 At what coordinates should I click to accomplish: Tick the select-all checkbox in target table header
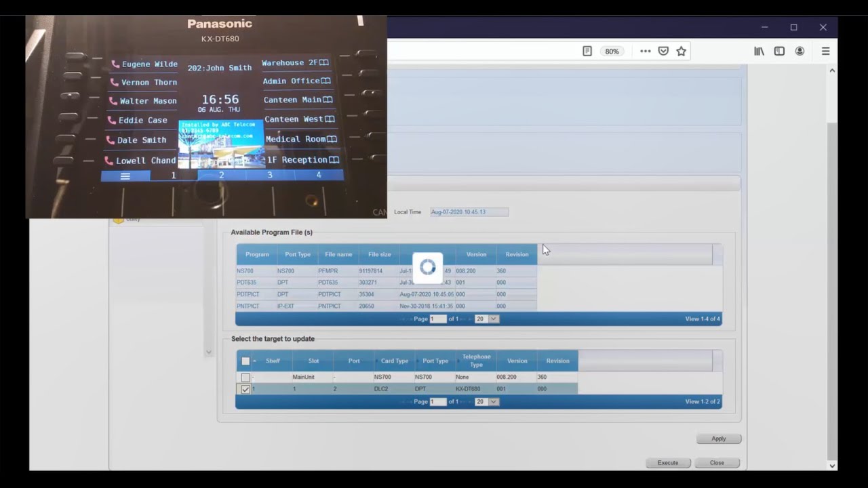[245, 361]
